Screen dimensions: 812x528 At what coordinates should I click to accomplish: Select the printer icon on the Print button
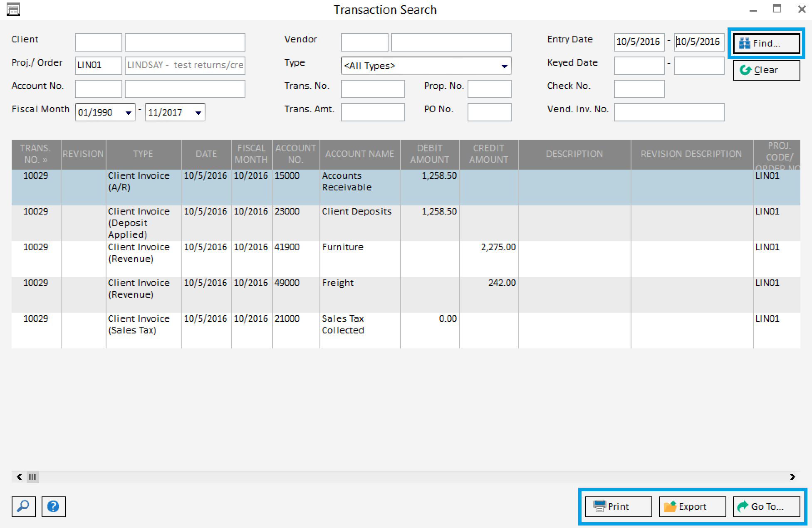click(x=599, y=506)
